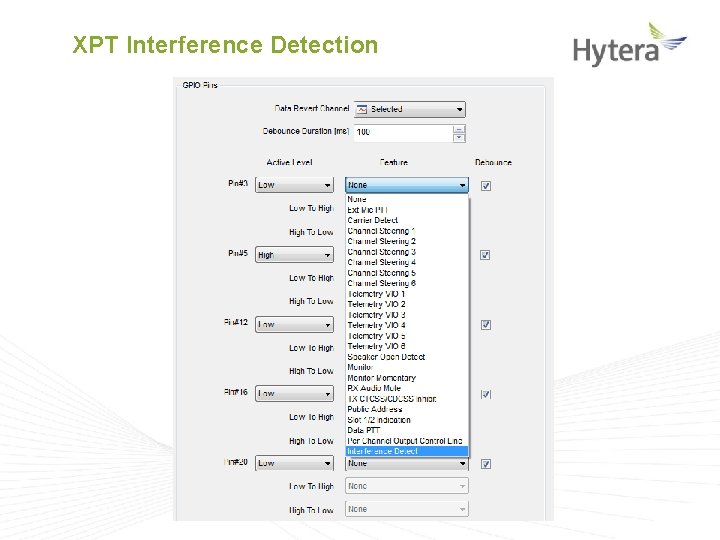Select Ext Mic PTT option
Viewport: 720px width, 540px height.
tap(406, 210)
